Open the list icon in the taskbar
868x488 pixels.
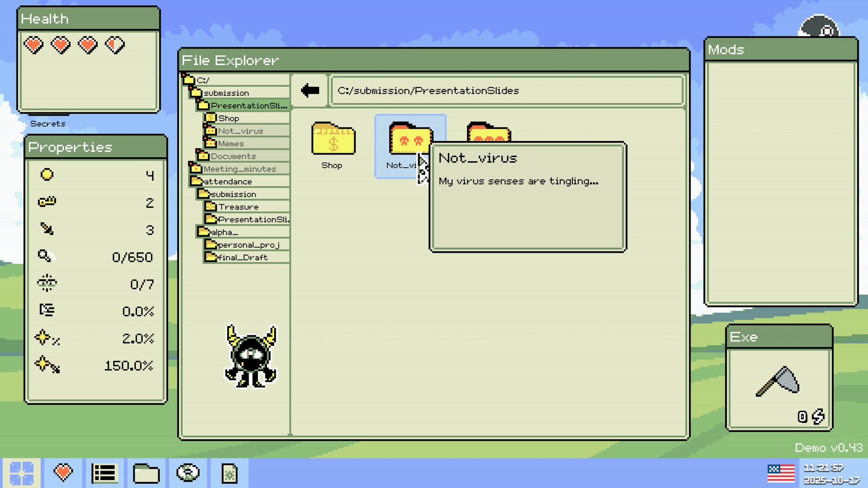point(104,472)
